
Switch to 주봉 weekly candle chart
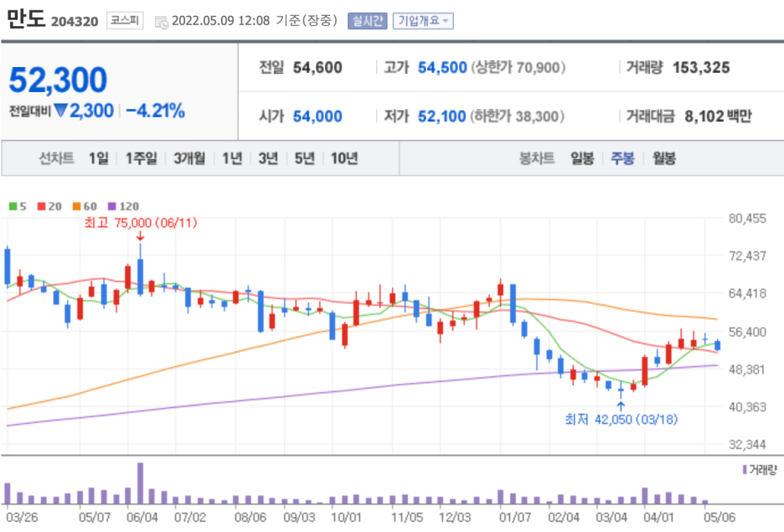(x=622, y=158)
